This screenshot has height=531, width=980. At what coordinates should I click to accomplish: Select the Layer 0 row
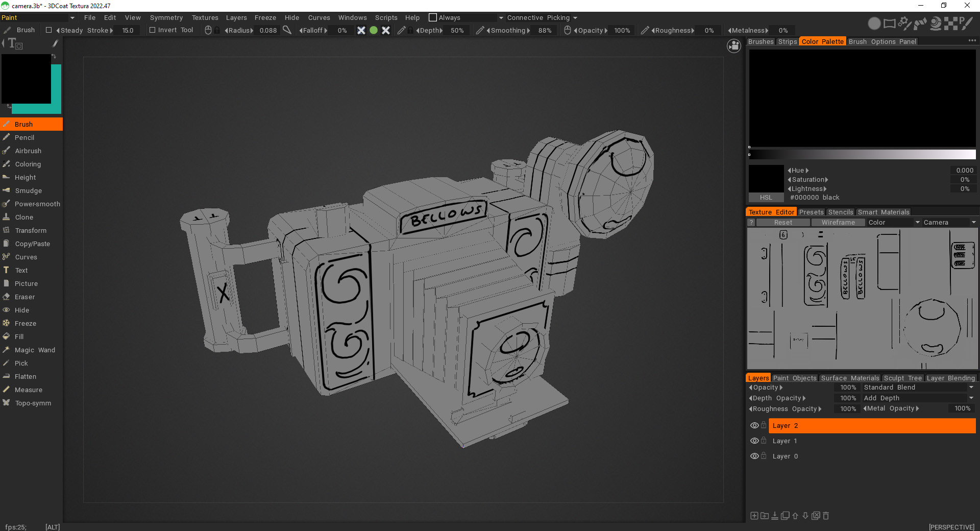pos(872,456)
